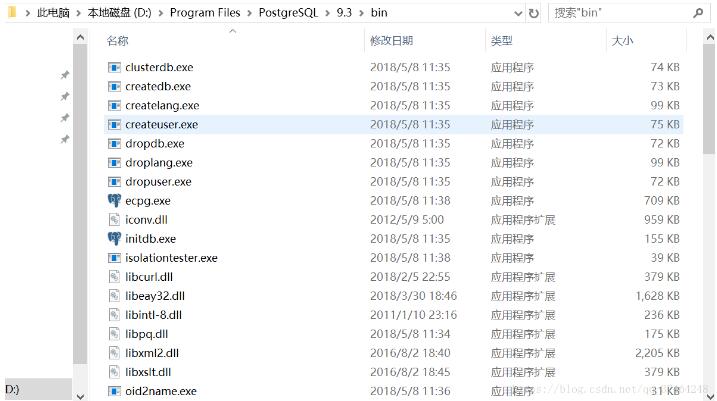Click the oid2name.exe file icon
The width and height of the screenshot is (717, 401).
114,391
